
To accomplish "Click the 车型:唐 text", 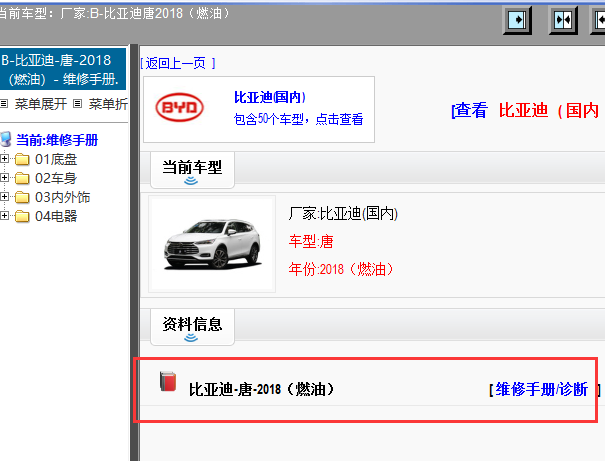I will (x=311, y=241).
